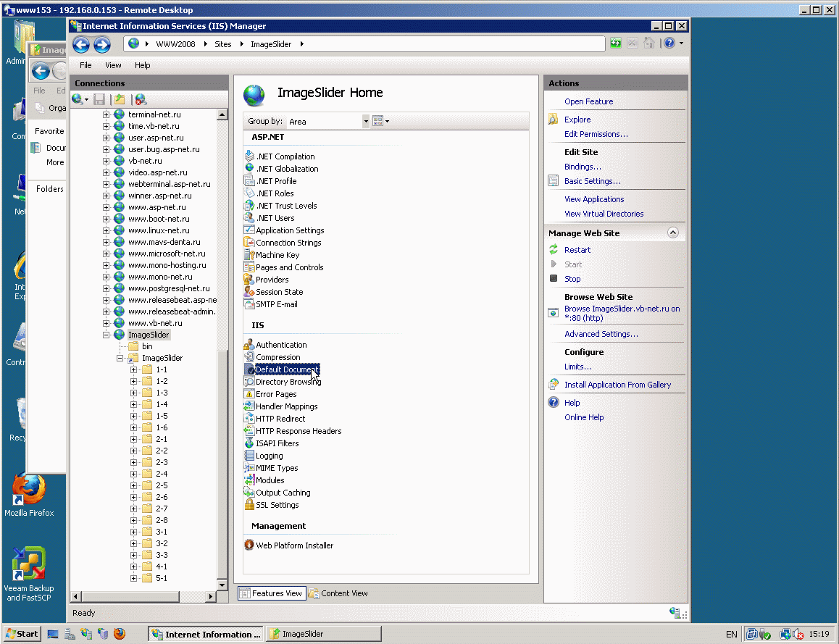This screenshot has height=644, width=839.
Task: Open the File menu in IIS Manager
Action: point(85,65)
